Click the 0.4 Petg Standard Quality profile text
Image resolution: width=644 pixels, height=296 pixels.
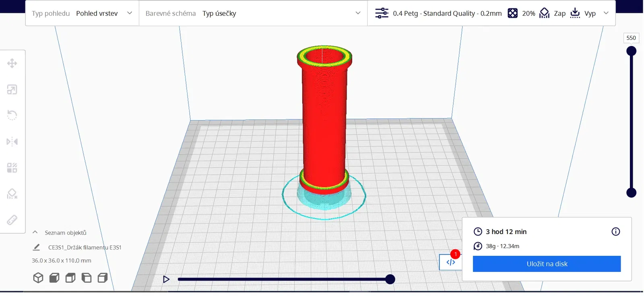pyautogui.click(x=447, y=13)
